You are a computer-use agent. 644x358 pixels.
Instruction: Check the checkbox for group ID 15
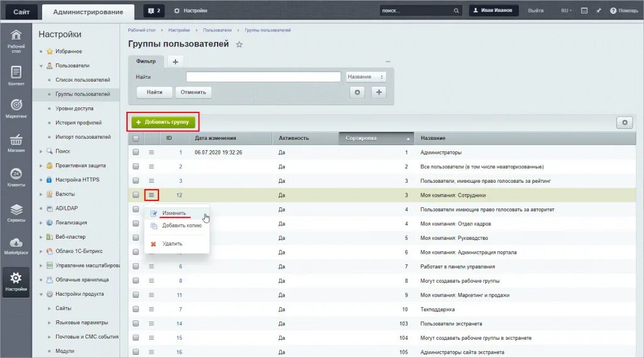(x=136, y=338)
